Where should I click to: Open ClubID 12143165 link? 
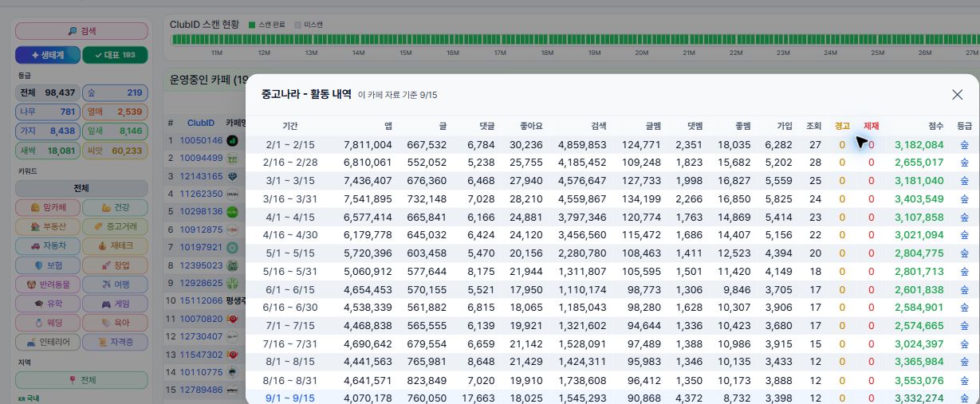coord(201,176)
